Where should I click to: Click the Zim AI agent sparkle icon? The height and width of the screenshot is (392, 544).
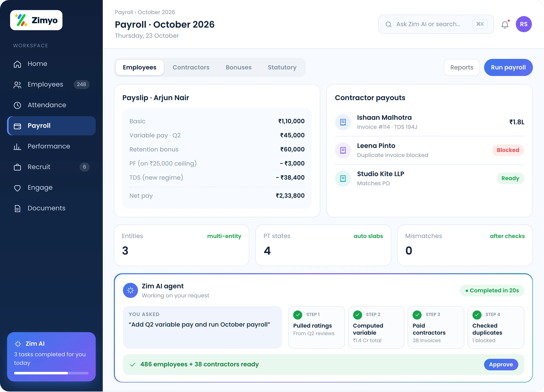pyautogui.click(x=130, y=290)
